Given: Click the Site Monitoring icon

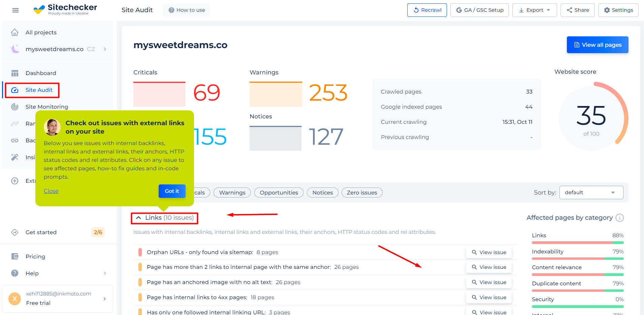Looking at the screenshot, I should (x=15, y=107).
